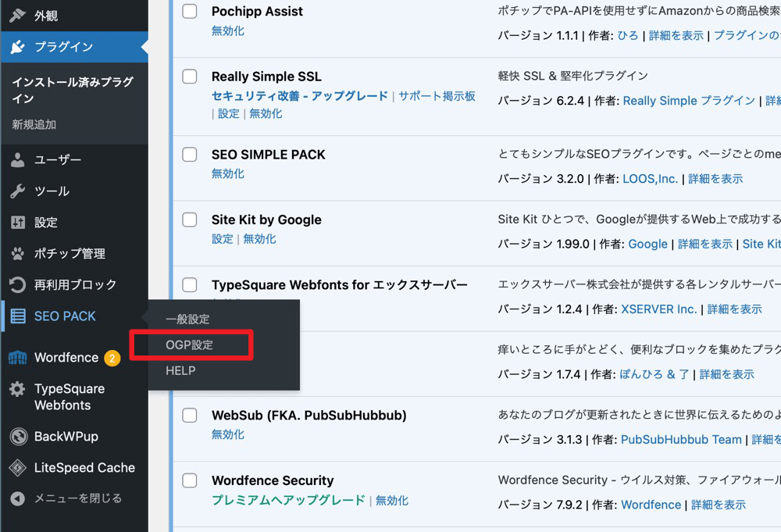Screen dimensions: 781x532
Task: Open 設定 link under Site Kit by Google
Action: tap(222, 239)
